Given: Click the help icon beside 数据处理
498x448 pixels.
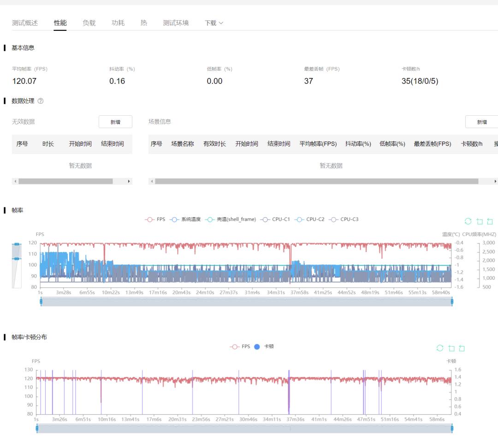Looking at the screenshot, I should (41, 101).
